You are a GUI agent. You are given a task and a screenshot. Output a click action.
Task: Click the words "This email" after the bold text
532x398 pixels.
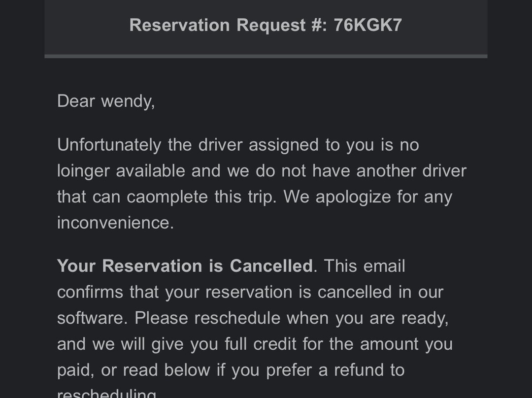364,266
